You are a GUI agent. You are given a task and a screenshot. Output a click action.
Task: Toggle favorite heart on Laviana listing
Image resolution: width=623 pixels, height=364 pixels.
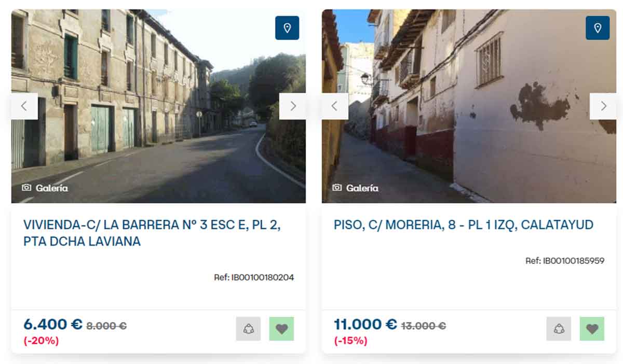click(281, 329)
